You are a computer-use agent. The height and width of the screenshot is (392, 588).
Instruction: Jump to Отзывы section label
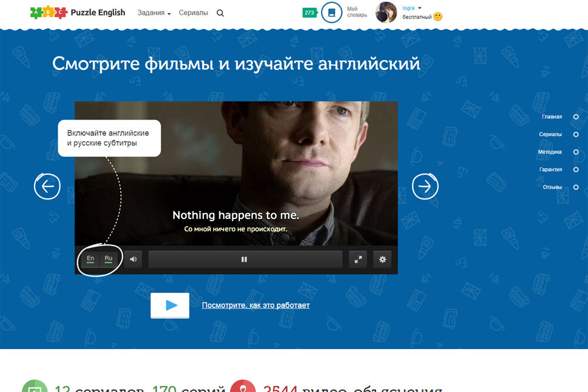(552, 187)
